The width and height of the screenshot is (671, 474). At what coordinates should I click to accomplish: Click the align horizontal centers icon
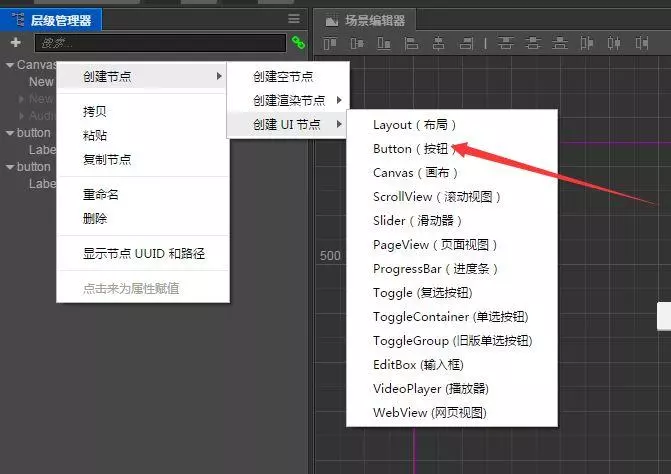point(438,43)
